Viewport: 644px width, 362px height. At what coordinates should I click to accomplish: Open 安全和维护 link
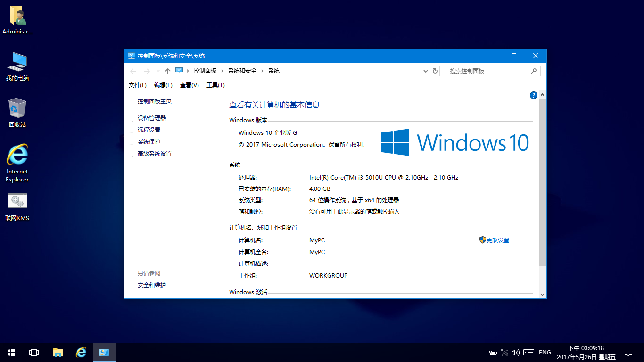coord(152,285)
